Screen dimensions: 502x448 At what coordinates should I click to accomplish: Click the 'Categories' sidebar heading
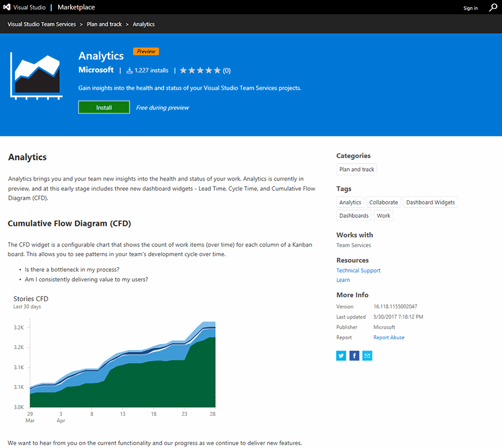click(353, 156)
